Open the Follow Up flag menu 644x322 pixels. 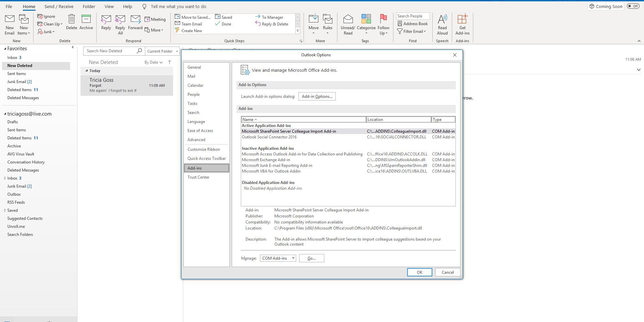click(x=383, y=24)
